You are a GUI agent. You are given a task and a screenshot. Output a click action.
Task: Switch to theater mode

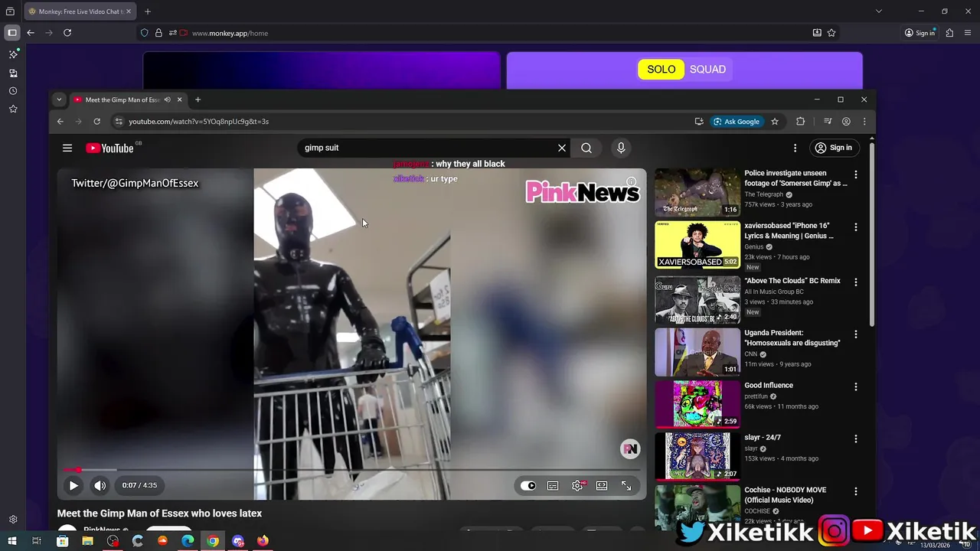(x=602, y=485)
